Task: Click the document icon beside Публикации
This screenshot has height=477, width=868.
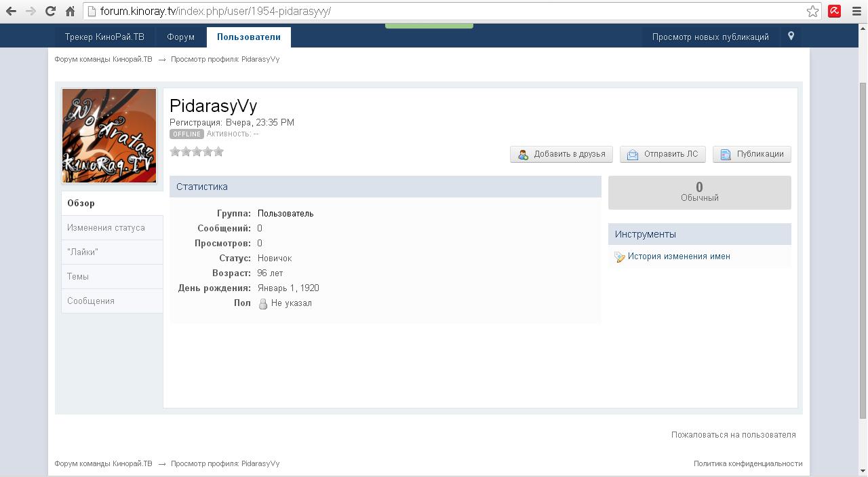Action: tap(726, 155)
